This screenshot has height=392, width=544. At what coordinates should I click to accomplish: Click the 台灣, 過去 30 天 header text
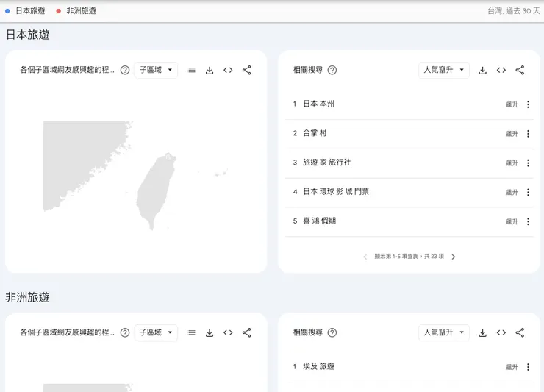[514, 11]
